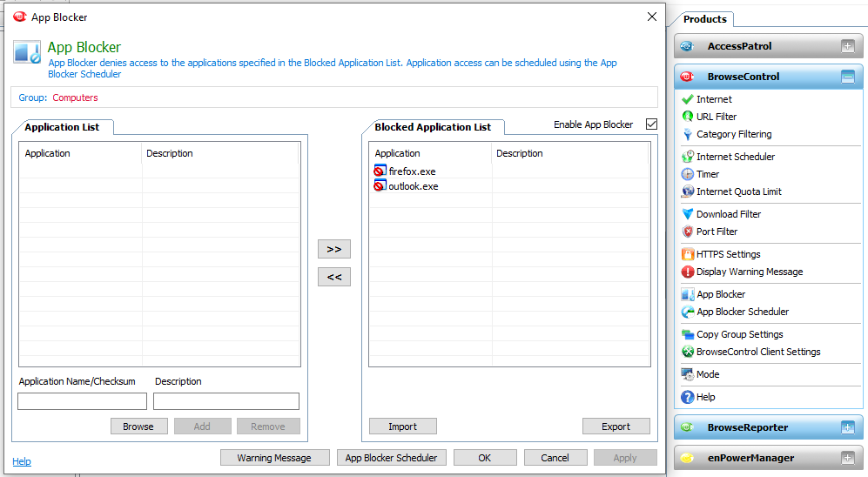Click the Port Filter shield icon
Viewport: 868px width, 477px height.
coord(687,232)
